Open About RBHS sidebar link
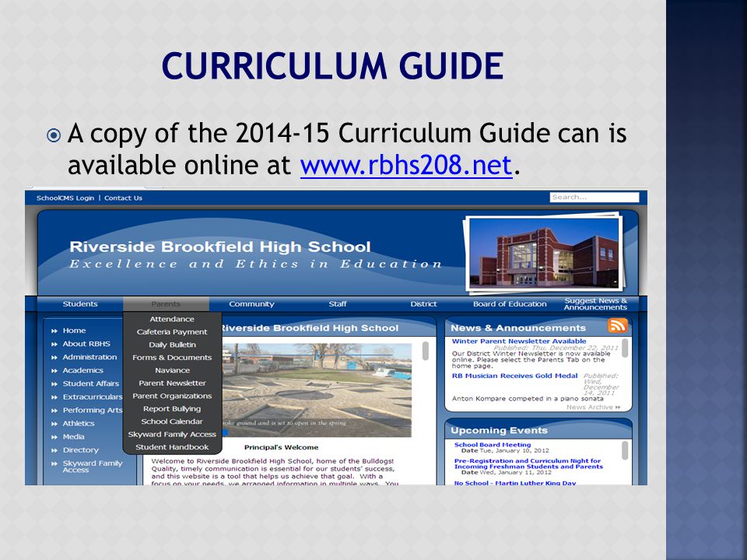This screenshot has height=560, width=747. (x=86, y=344)
